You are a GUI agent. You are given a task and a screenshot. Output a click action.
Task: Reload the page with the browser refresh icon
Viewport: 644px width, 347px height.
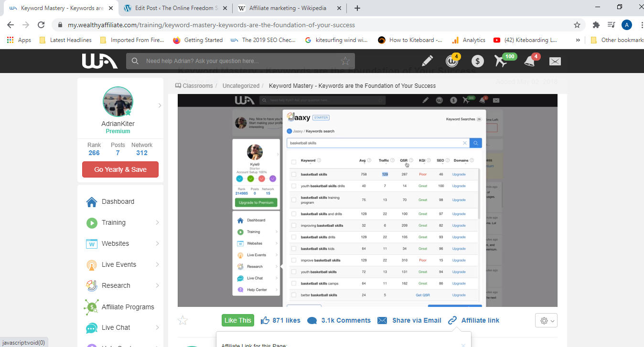[41, 25]
